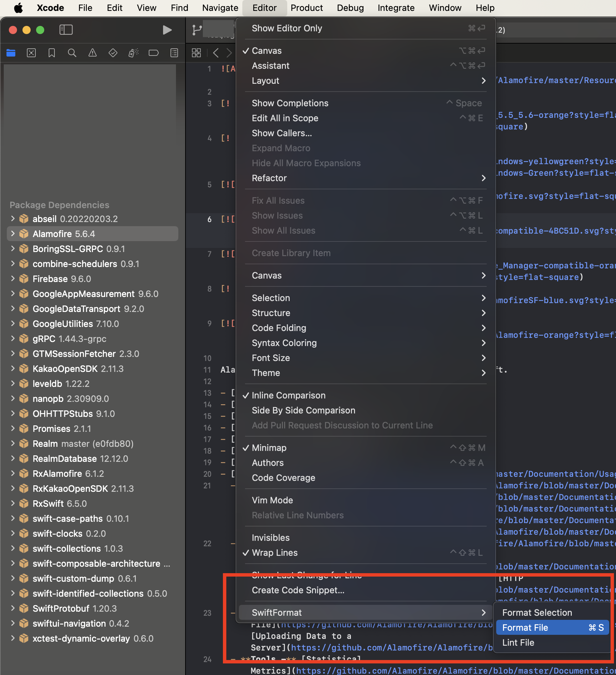Screen dimensions: 616x675
Task: Open the Issue navigator warning icon
Action: [x=93, y=53]
